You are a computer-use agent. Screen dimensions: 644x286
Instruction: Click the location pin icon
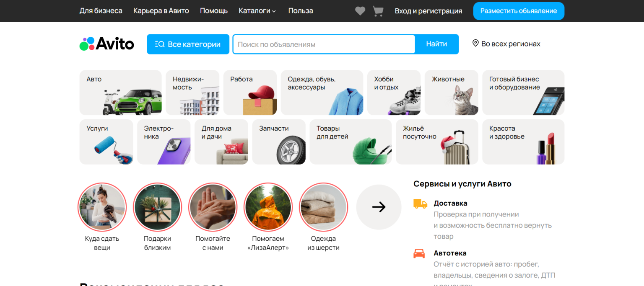pyautogui.click(x=475, y=43)
